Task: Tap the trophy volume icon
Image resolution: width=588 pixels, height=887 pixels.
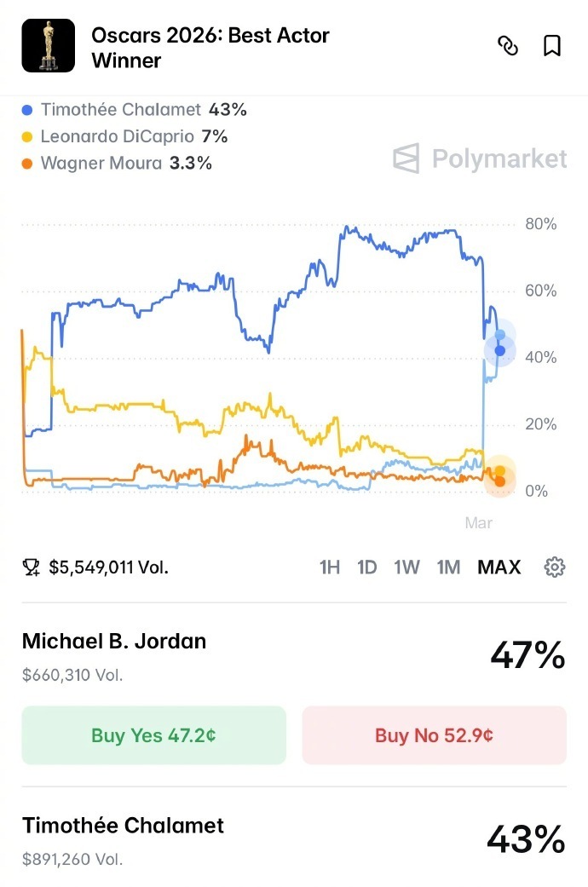Action: tap(32, 567)
